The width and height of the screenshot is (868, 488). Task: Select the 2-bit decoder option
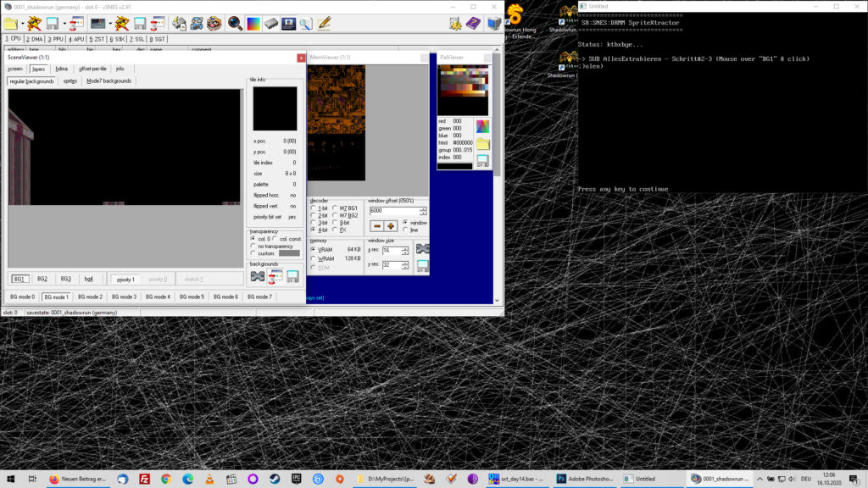tap(314, 216)
